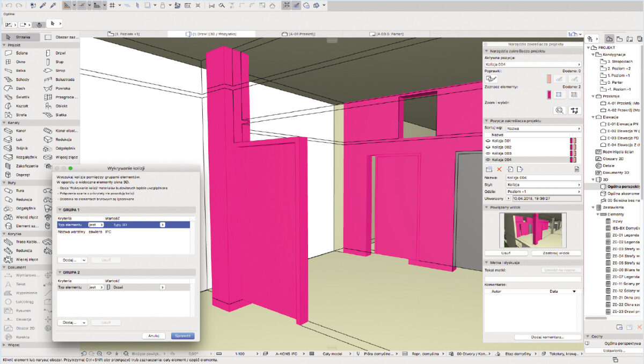Screen dimensions: 644x364
Task: Click the magenta highlight color swatch
Action: tap(549, 95)
